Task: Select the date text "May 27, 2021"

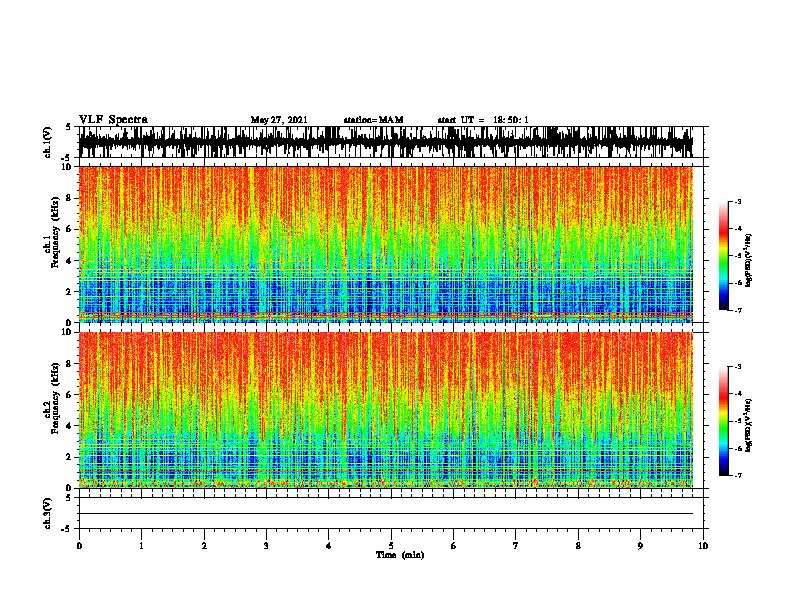Action: click(279, 120)
